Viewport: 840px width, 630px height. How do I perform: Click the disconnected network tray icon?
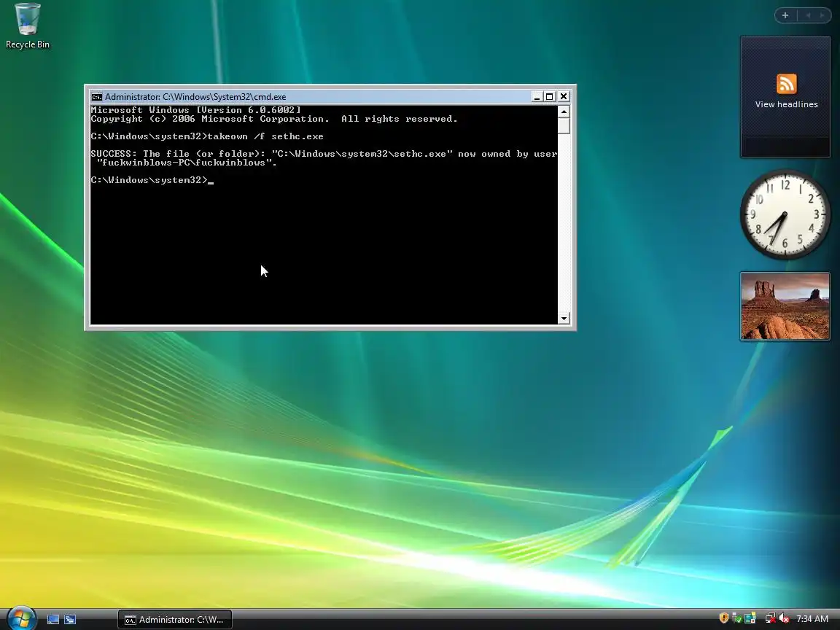(770, 618)
